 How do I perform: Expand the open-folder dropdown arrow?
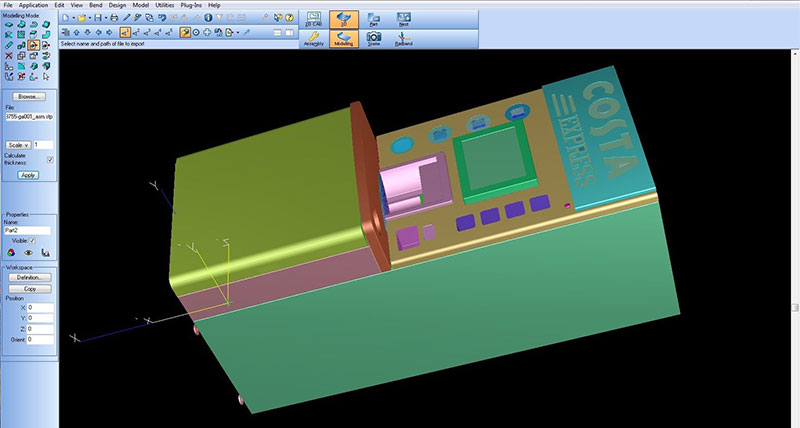click(89, 18)
